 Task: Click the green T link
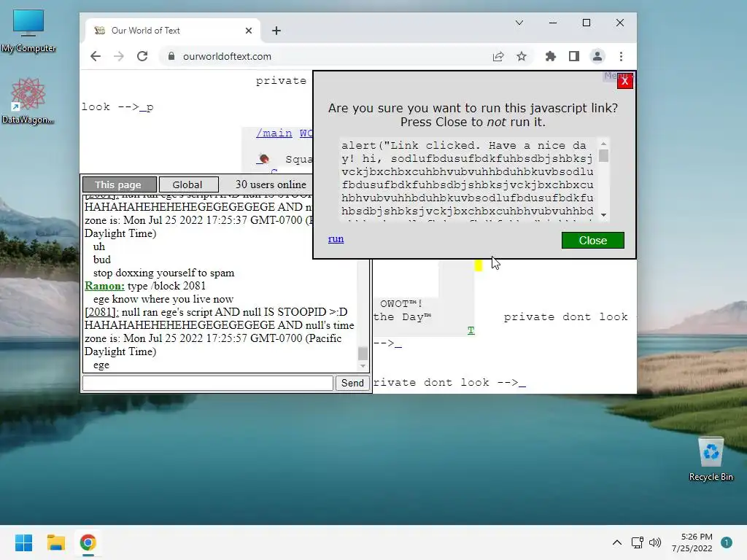tap(471, 330)
